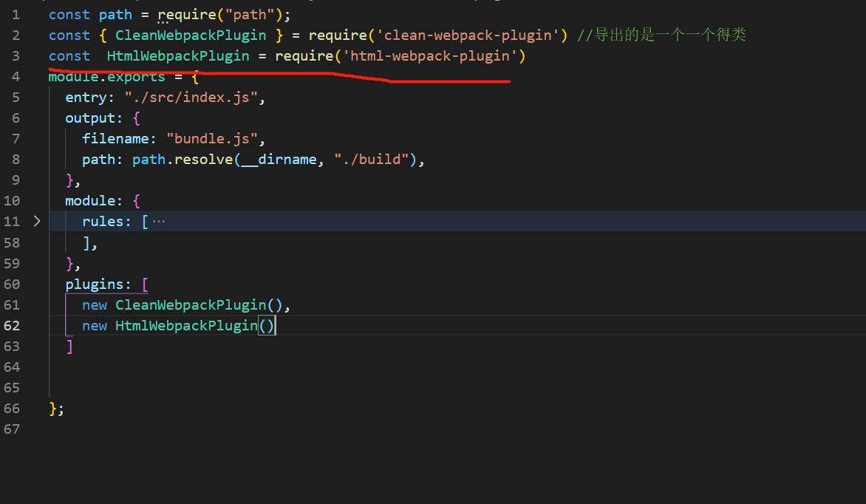Click line number 60 in the gutter

[12, 284]
